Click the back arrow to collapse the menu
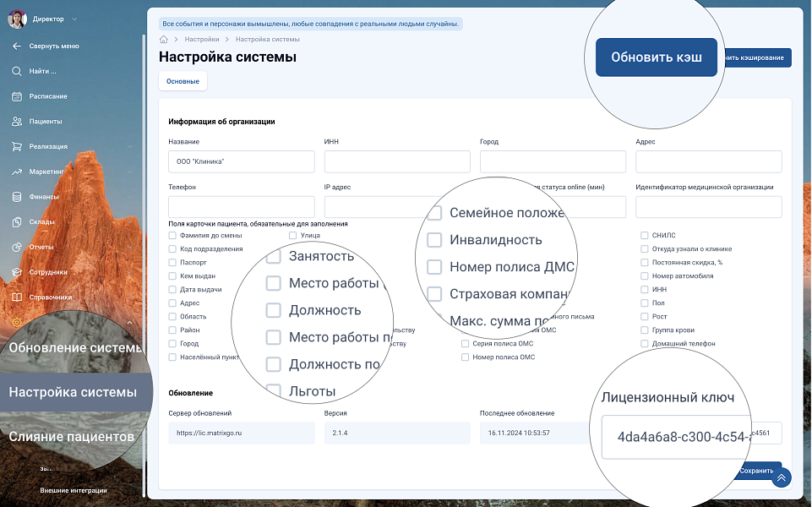 (17, 46)
